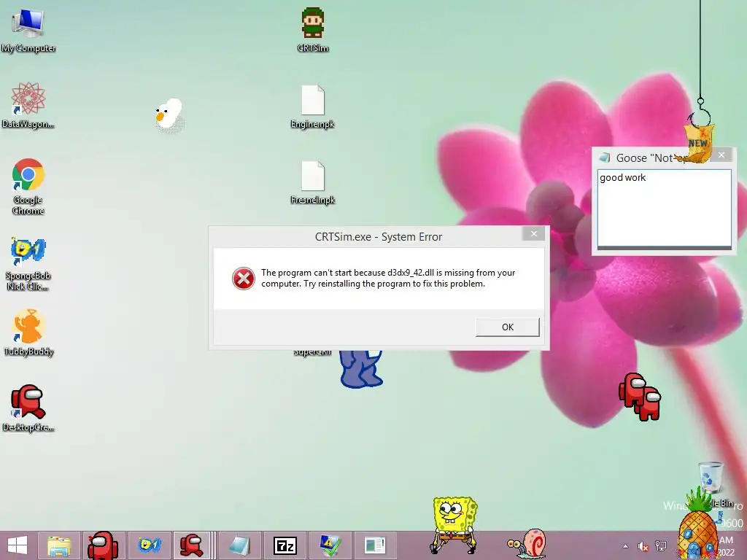
Task: Click the Goose note window title icon
Action: pos(605,157)
